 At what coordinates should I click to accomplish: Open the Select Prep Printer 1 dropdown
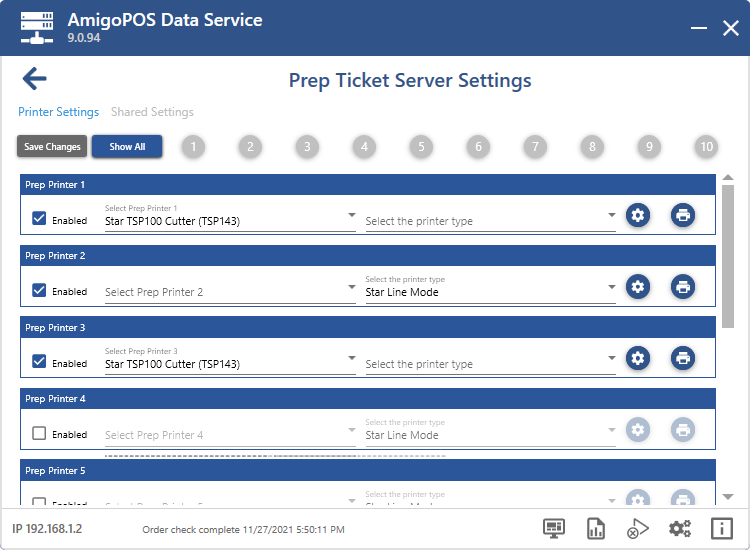tap(230, 218)
